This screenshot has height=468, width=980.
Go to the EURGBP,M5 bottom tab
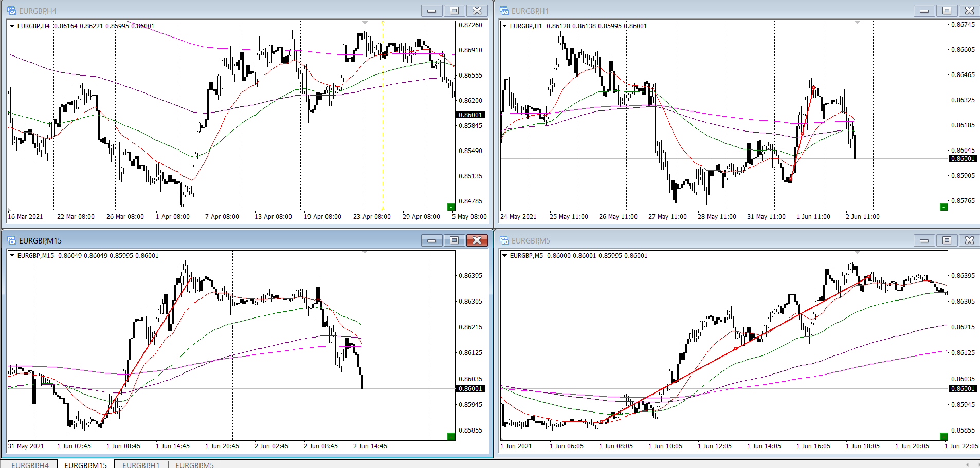tap(194, 464)
